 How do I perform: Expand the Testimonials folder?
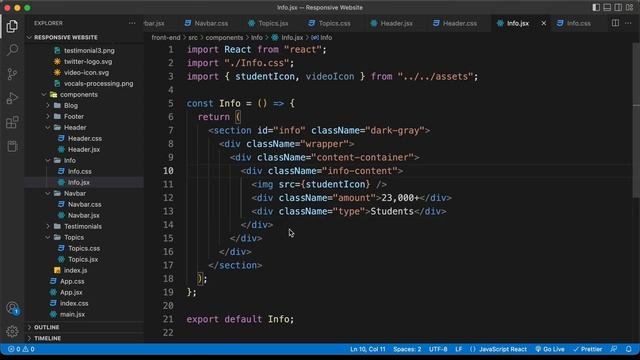pos(82,227)
